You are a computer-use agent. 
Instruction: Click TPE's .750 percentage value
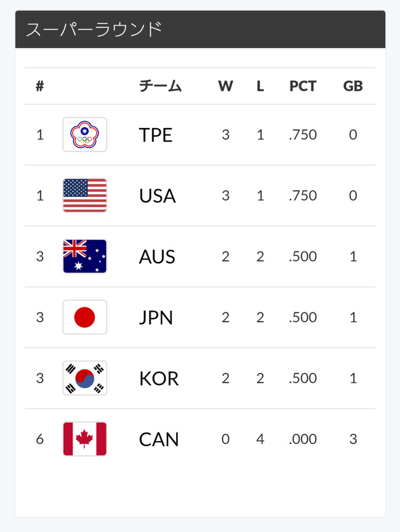[x=303, y=135]
